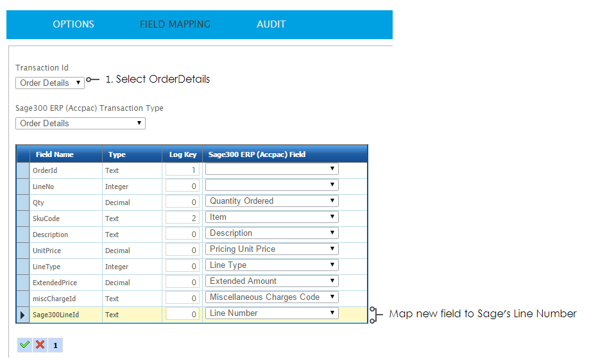
Task: Click the row selector arrow for Sage300LineId
Action: (x=23, y=315)
